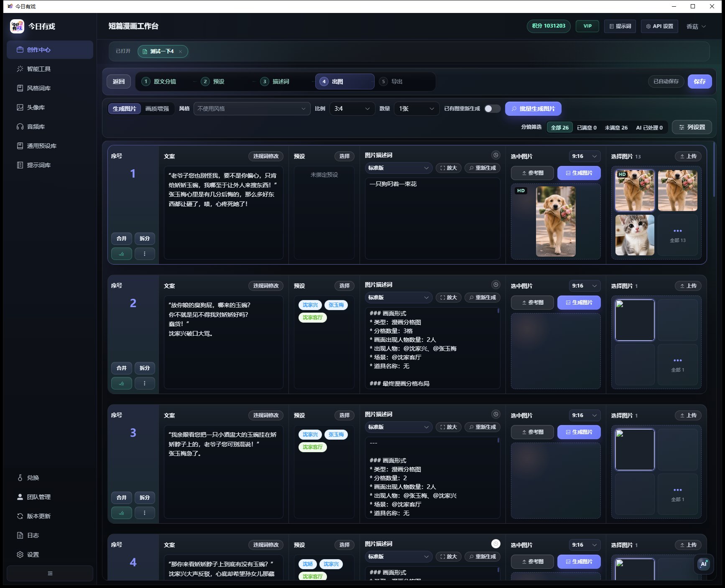Click row 2 description history clock icon
This screenshot has height=588, width=725.
point(495,285)
